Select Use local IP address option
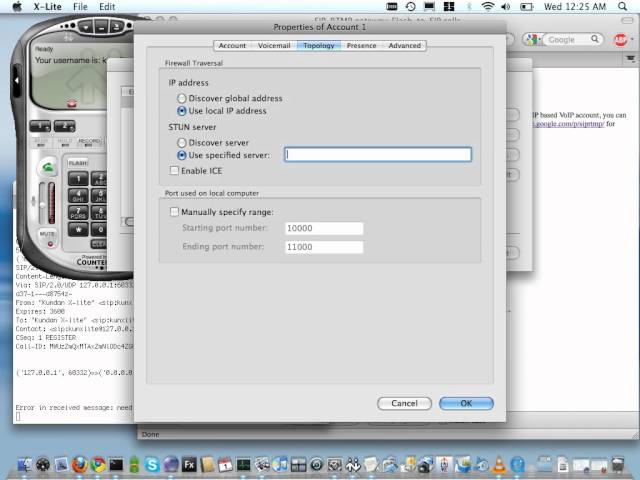Screen dimensions: 640x480 pos(182,111)
